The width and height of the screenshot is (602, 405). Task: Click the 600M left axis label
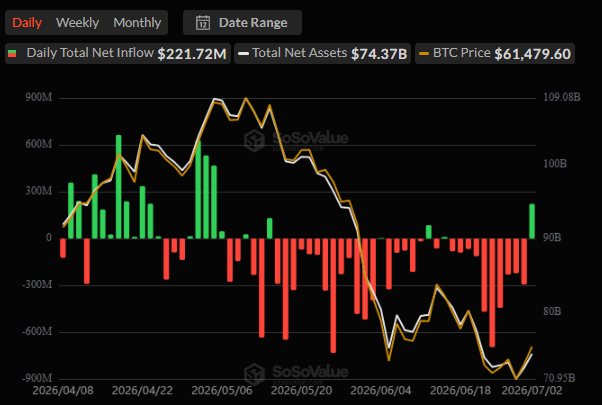pos(39,144)
